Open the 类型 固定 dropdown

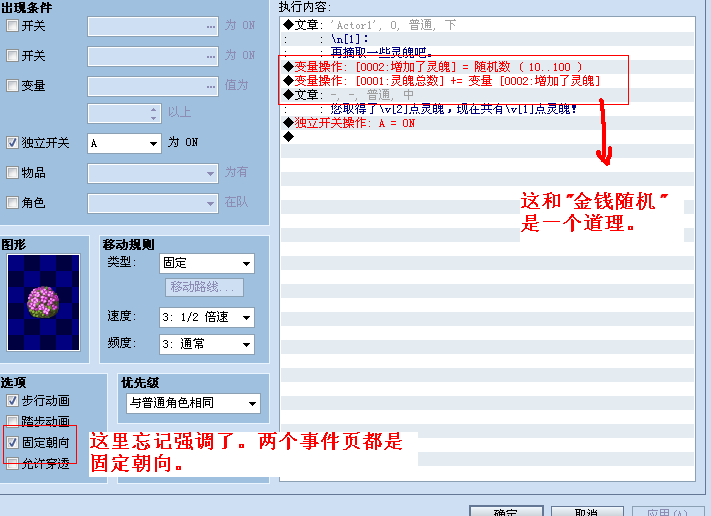pyautogui.click(x=207, y=263)
